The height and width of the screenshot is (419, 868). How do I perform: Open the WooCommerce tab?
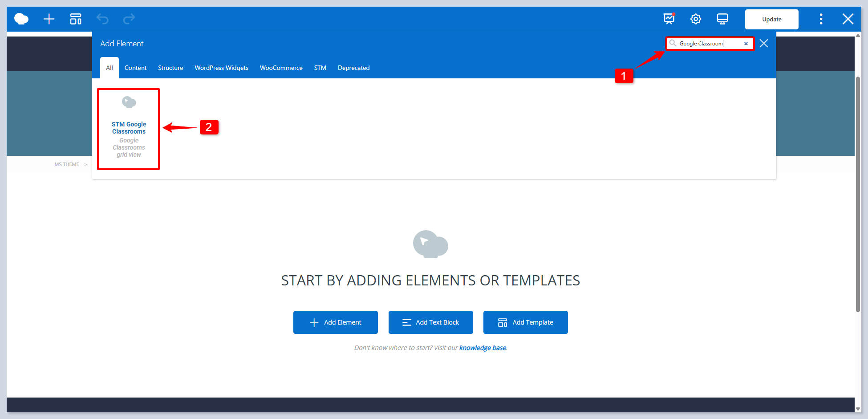coord(281,68)
